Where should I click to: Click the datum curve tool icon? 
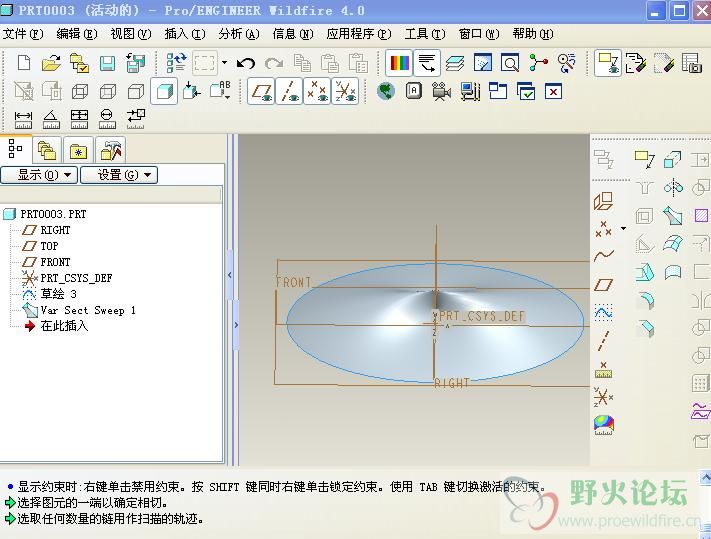(604, 256)
